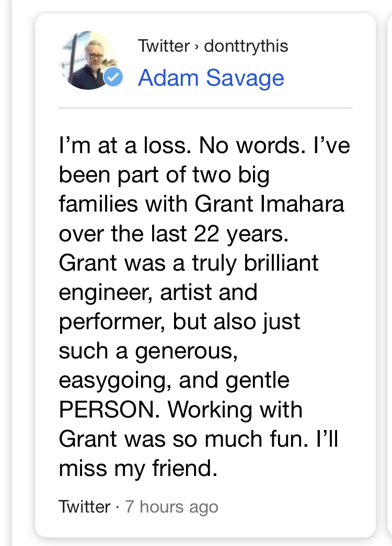The height and width of the screenshot is (546, 392).
Task: Click the "7 hours ago" timestamp
Action: 171,506
